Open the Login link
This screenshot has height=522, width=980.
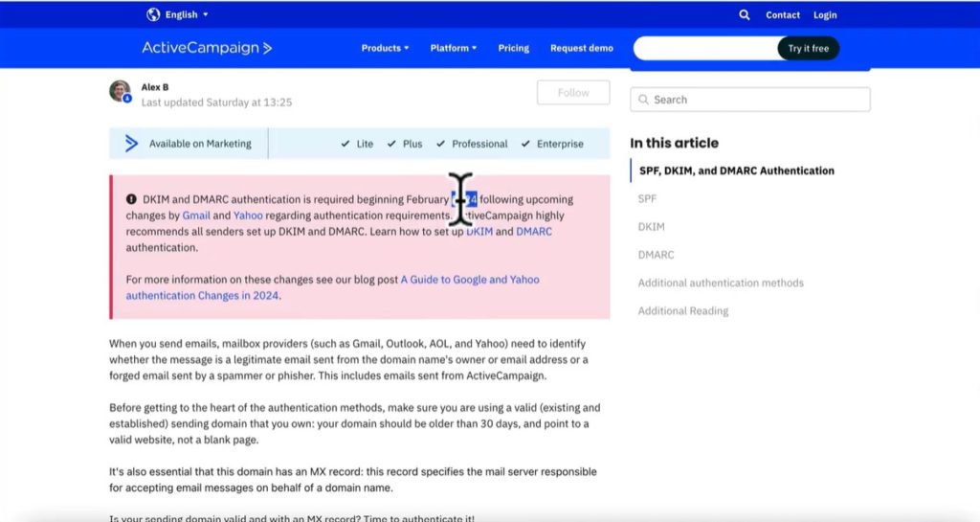[x=825, y=15]
